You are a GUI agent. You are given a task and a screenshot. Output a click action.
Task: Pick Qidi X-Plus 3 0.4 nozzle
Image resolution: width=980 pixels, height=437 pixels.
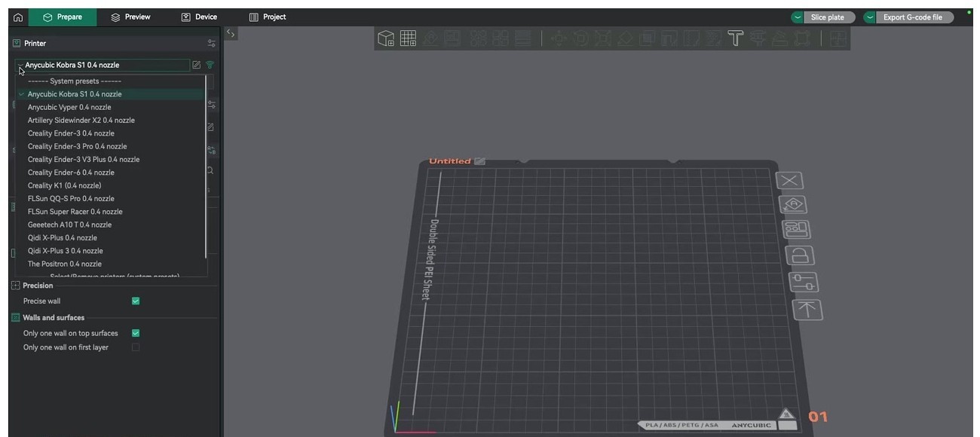coord(110,251)
